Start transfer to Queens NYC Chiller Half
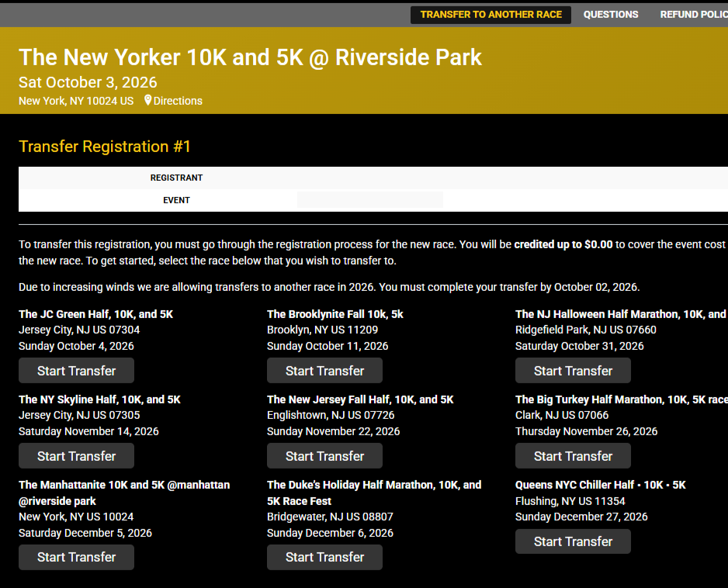This screenshot has height=588, width=728. [573, 541]
